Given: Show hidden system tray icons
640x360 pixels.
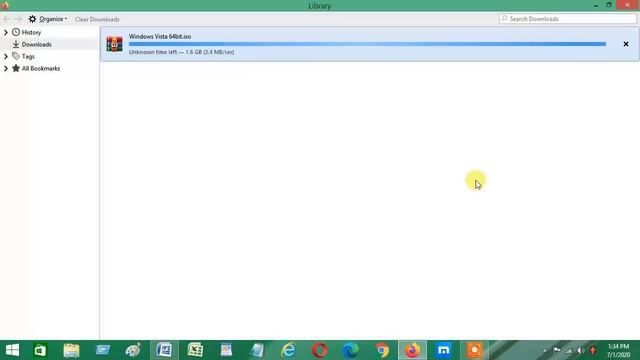Looking at the screenshot, I should coord(545,350).
